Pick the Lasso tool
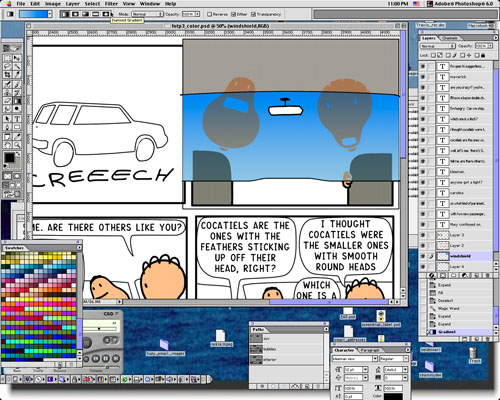 (x=7, y=66)
